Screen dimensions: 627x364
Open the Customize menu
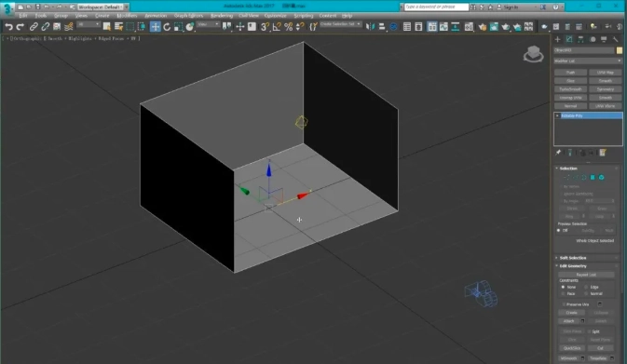[275, 16]
